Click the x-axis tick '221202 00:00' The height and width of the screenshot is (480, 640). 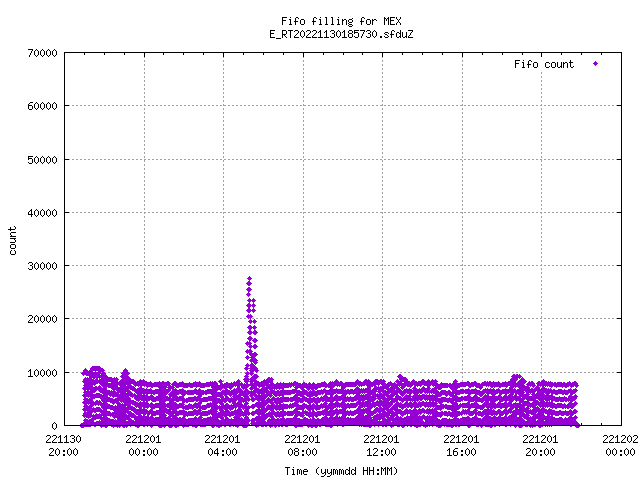[x=621, y=446]
